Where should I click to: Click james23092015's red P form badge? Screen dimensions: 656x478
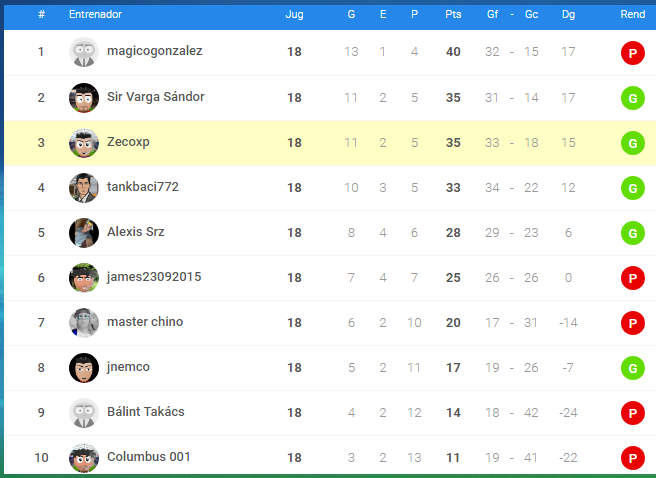tap(633, 278)
